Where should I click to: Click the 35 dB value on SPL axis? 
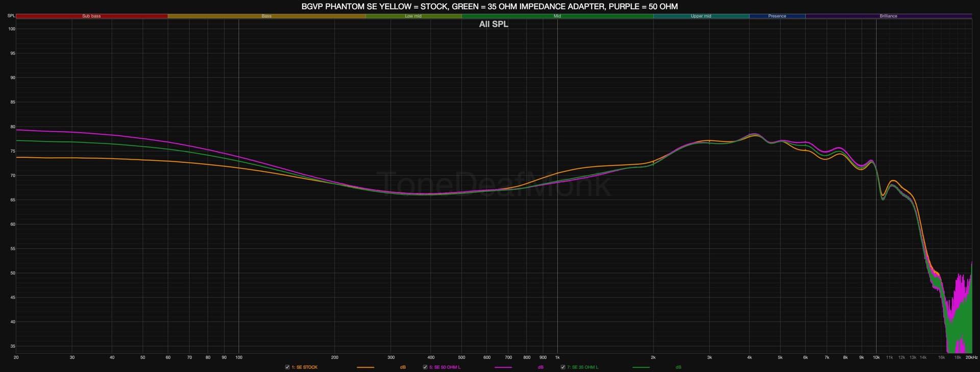click(x=13, y=346)
